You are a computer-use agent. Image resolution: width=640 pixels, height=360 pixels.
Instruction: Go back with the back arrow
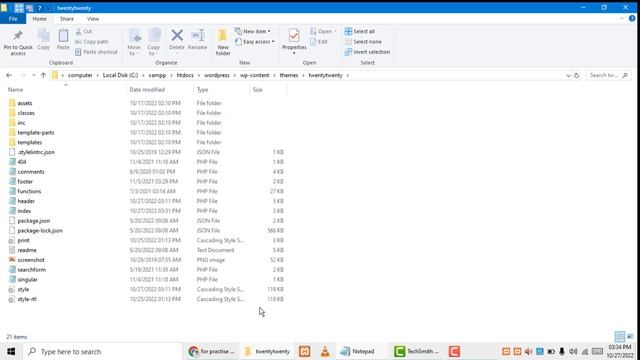pos(9,75)
